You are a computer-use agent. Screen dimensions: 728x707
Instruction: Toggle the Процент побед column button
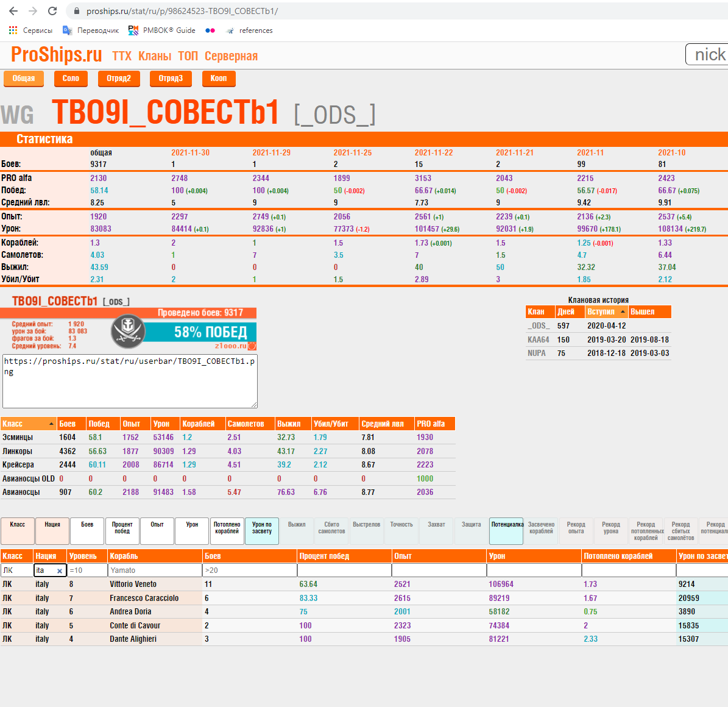pos(122,531)
